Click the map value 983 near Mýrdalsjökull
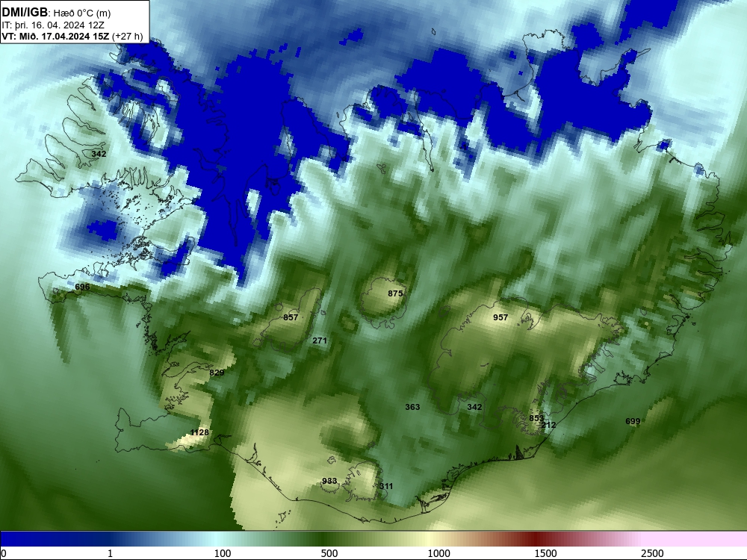The width and height of the screenshot is (747, 560). point(329,481)
